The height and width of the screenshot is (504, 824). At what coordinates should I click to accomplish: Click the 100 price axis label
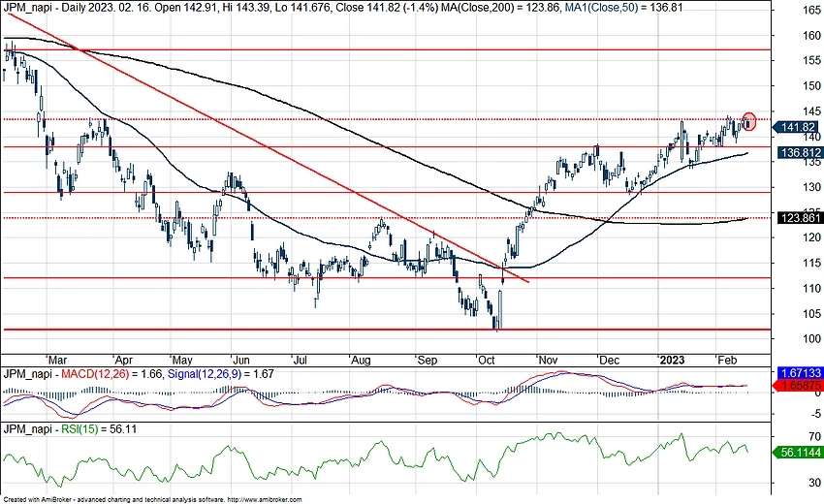[x=811, y=339]
